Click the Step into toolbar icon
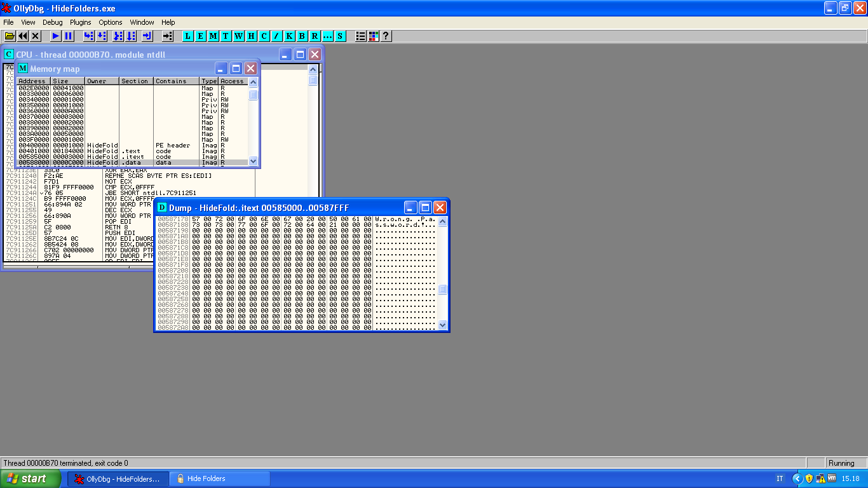The width and height of the screenshot is (868, 488). click(x=89, y=36)
